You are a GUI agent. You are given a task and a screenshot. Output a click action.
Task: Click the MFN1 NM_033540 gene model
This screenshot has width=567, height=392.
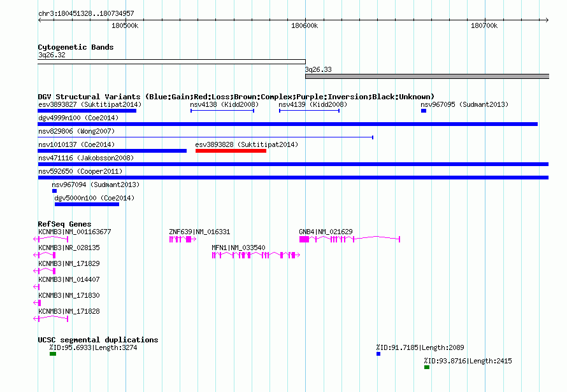256,255
